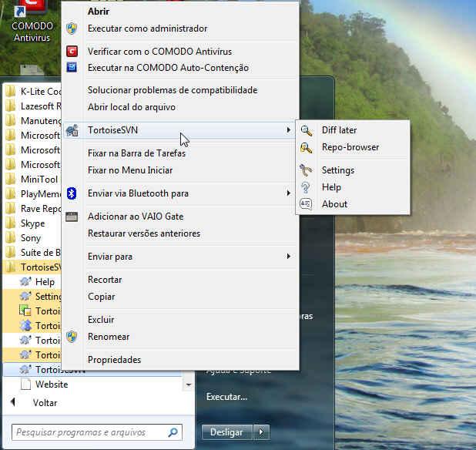Click the TortoiseSVN turtle icon in the context menu
The width and height of the screenshot is (476, 450).
pos(72,130)
